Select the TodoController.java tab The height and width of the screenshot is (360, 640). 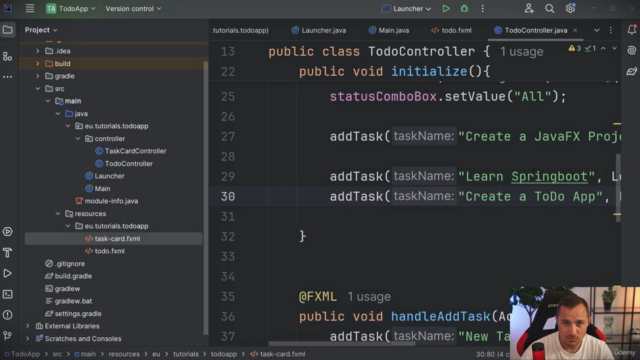click(536, 30)
